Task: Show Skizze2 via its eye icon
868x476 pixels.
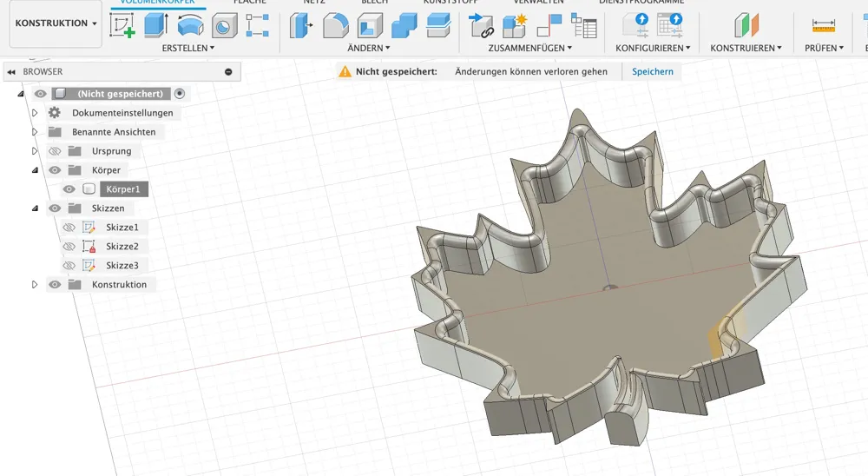Action: point(69,246)
